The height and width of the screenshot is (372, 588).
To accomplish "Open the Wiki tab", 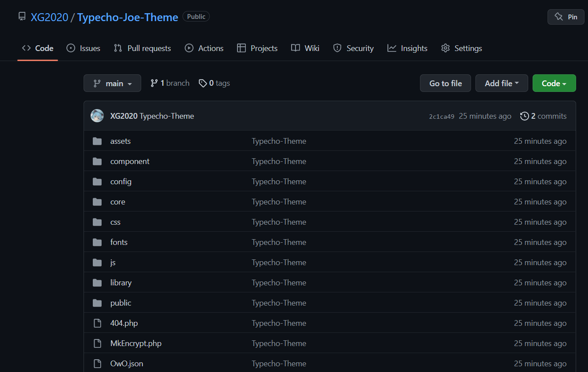I will pyautogui.click(x=305, y=48).
